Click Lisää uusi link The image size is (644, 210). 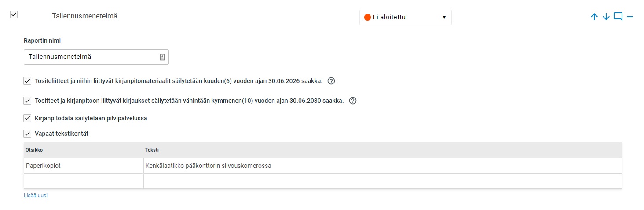[36, 196]
